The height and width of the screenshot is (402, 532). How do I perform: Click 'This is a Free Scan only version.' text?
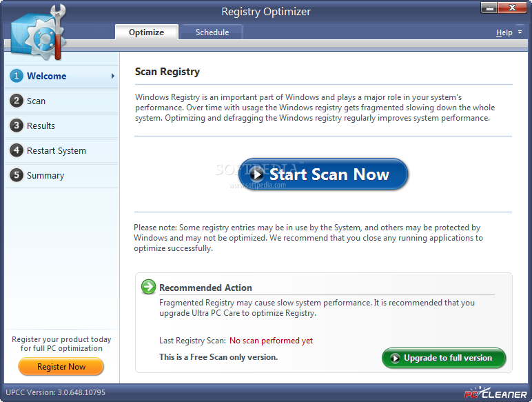point(218,357)
